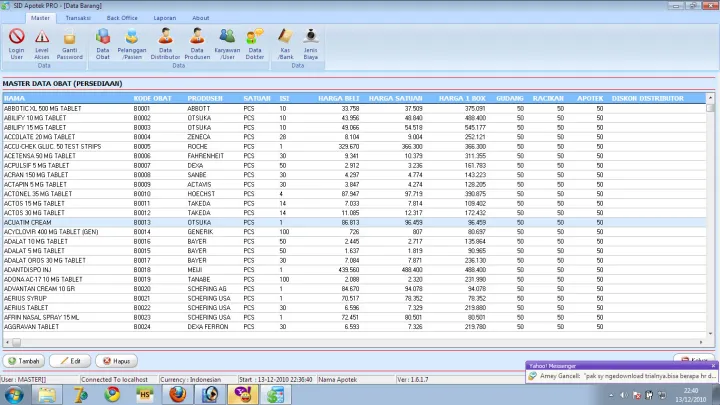Sort by HARGA SATUAN column header

395,98
